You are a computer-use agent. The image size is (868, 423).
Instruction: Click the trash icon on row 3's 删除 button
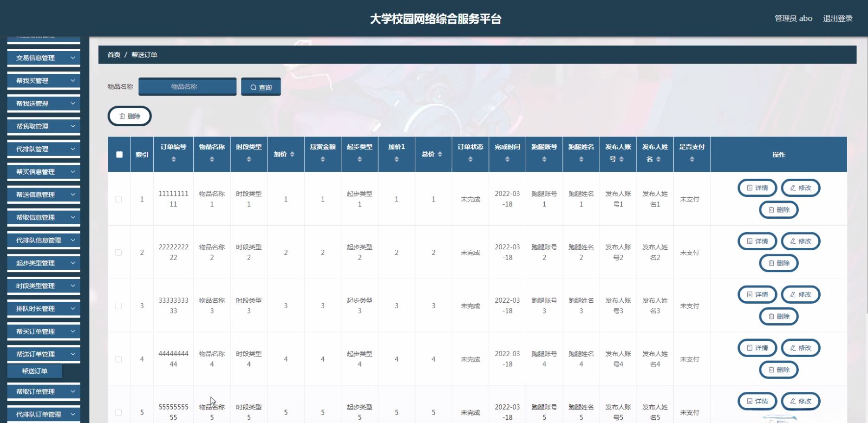771,316
